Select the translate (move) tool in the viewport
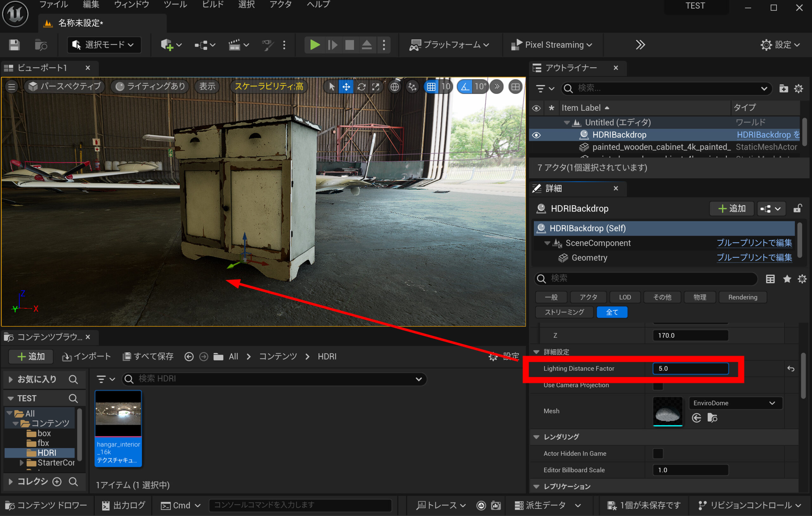The width and height of the screenshot is (812, 516). tap(346, 87)
